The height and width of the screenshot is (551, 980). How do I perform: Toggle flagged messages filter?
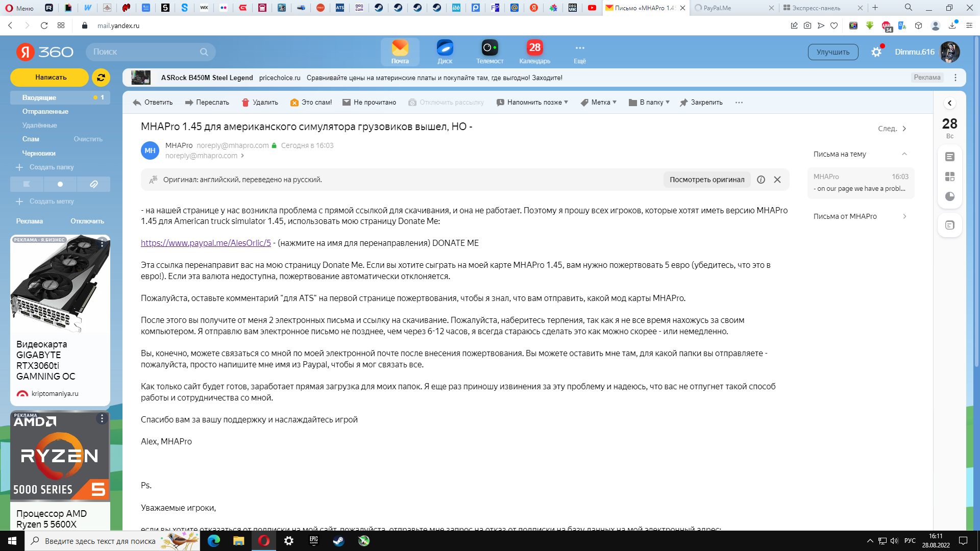coord(27,184)
